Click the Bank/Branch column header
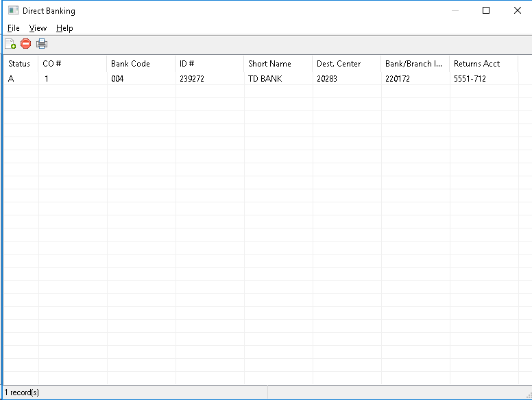Image resolution: width=532 pixels, height=400 pixels. click(415, 64)
